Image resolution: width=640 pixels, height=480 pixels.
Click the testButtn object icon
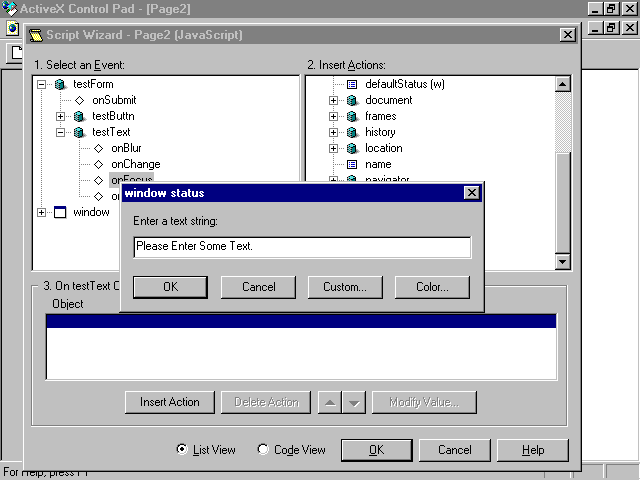pyautogui.click(x=80, y=117)
